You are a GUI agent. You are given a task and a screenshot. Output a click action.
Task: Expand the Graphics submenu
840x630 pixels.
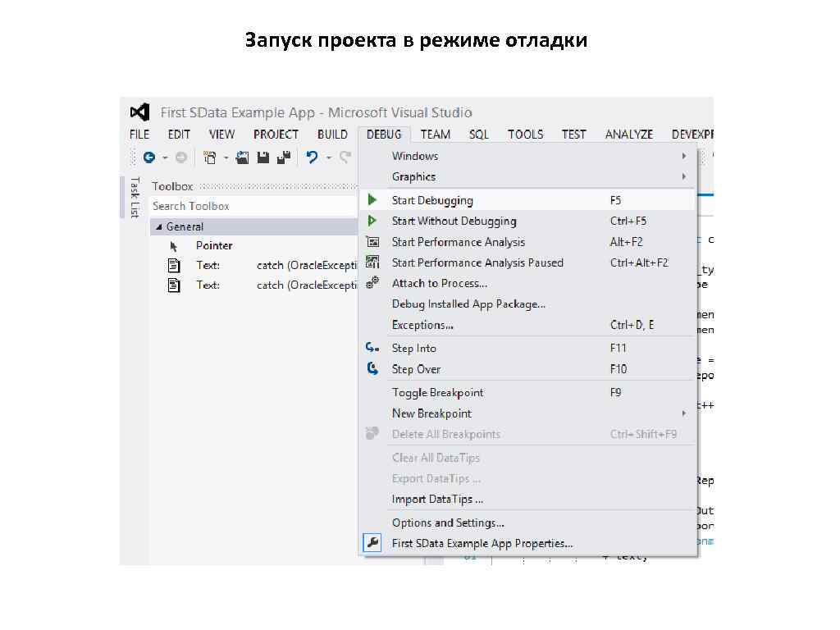click(x=413, y=176)
